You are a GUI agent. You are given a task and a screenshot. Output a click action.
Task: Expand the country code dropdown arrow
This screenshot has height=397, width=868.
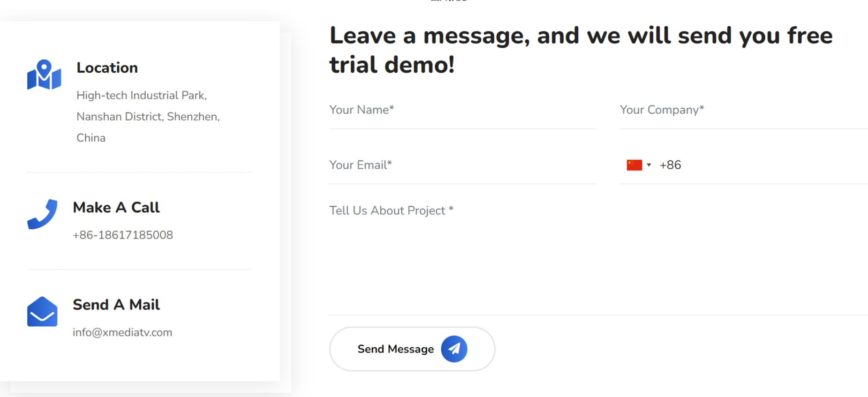(649, 165)
